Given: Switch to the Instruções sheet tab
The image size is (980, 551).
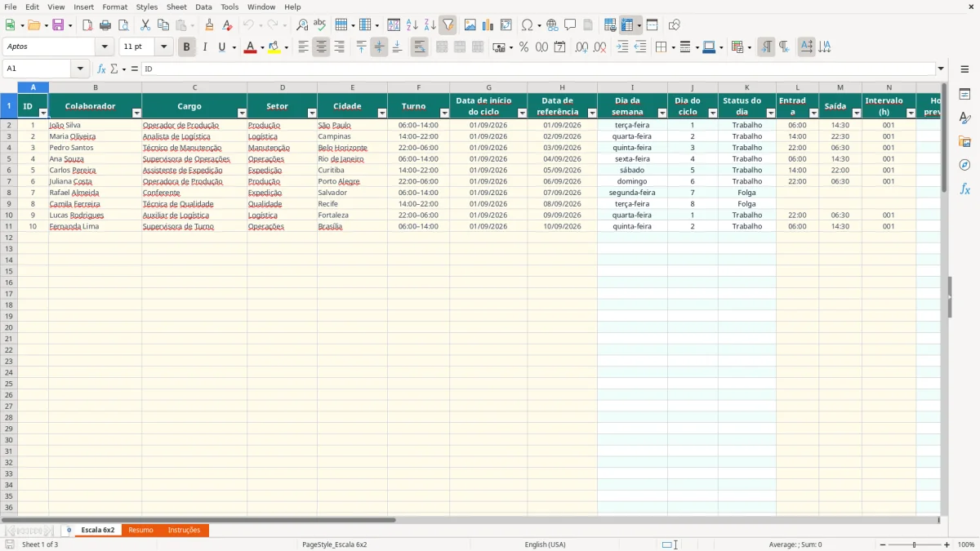Looking at the screenshot, I should pyautogui.click(x=184, y=531).
